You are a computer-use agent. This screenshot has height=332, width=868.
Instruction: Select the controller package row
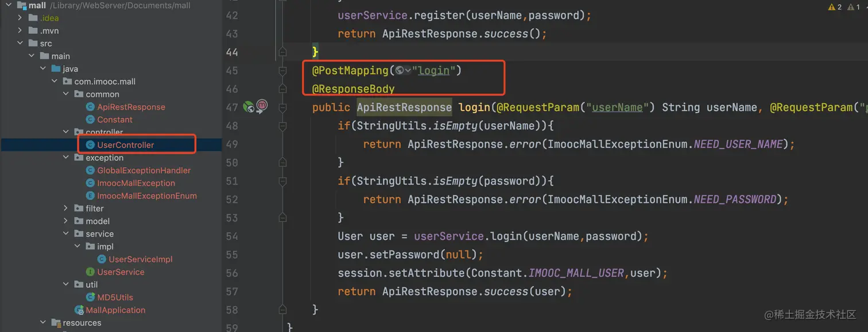[111, 132]
